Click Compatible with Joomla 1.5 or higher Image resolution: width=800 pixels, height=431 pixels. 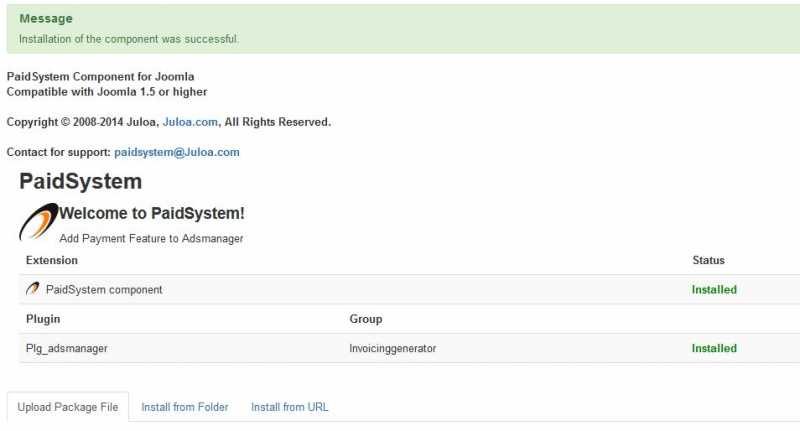[x=107, y=92]
